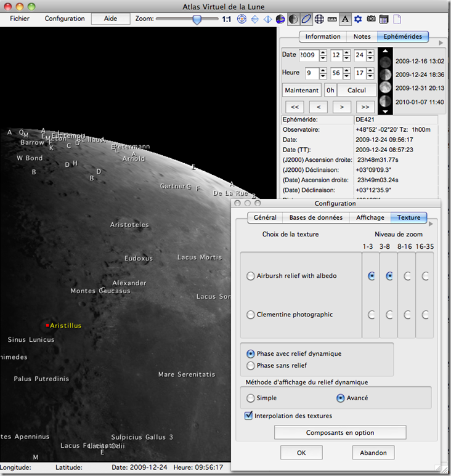This screenshot has width=451, height=476.
Task: Open the database list window icon
Action: point(384,20)
